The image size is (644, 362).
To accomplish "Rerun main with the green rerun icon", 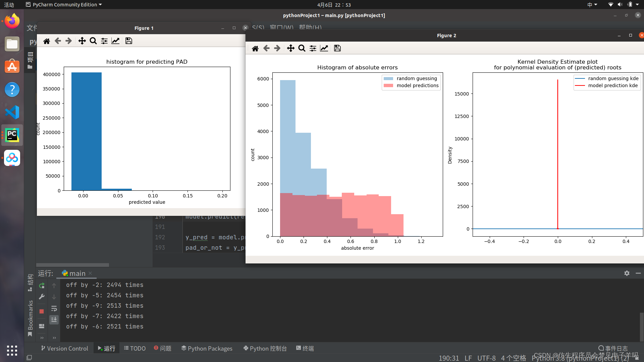I will click(x=42, y=286).
